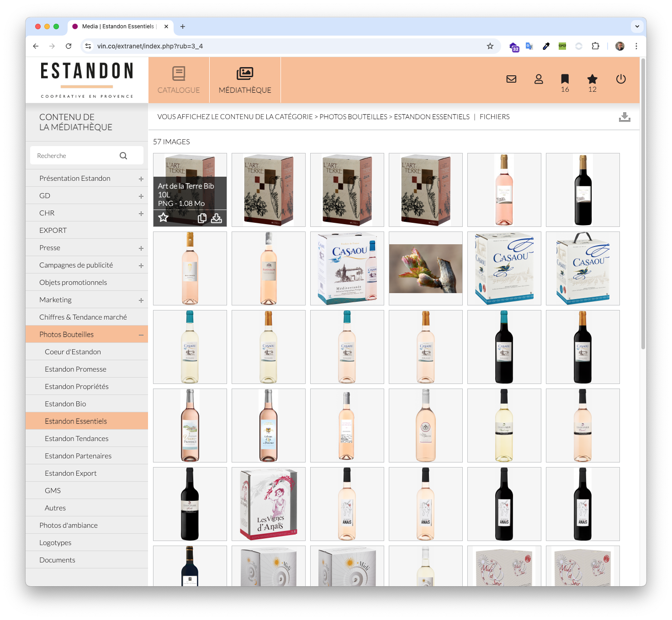This screenshot has height=620, width=672.
Task: Open the Catalogue book icon
Action: click(x=179, y=74)
